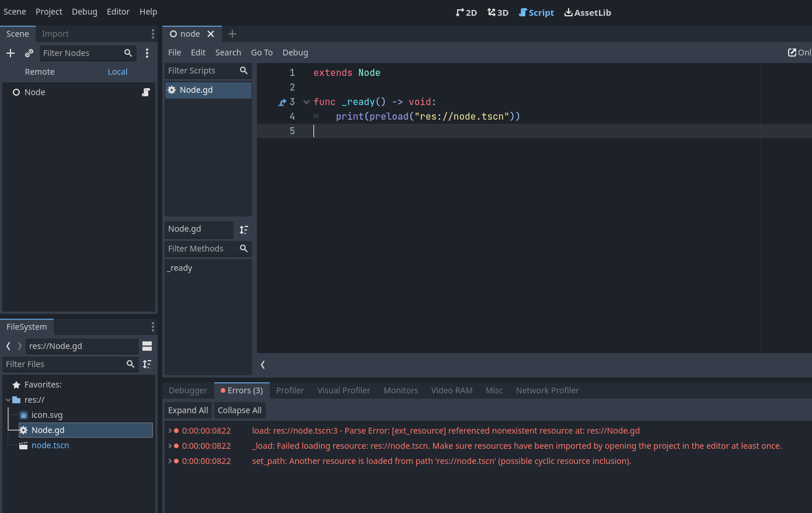The width and height of the screenshot is (812, 513).
Task: Open Node's attached script via scroll icon
Action: click(145, 92)
